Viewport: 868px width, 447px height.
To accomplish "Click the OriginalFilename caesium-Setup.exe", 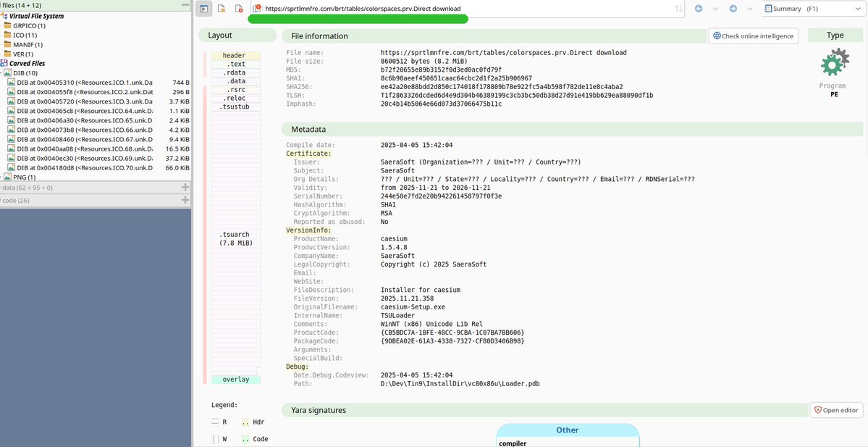I will (x=413, y=307).
